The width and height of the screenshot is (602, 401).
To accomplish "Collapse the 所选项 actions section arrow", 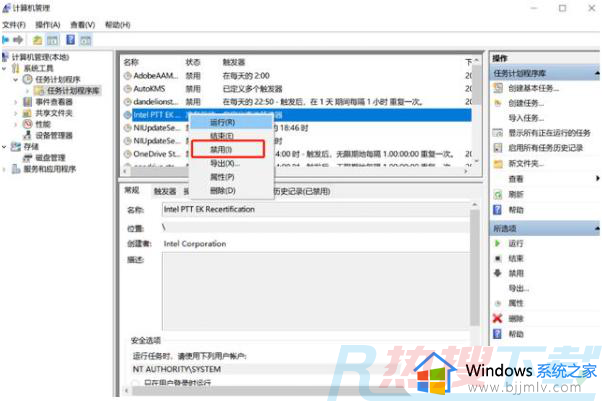I will [597, 229].
